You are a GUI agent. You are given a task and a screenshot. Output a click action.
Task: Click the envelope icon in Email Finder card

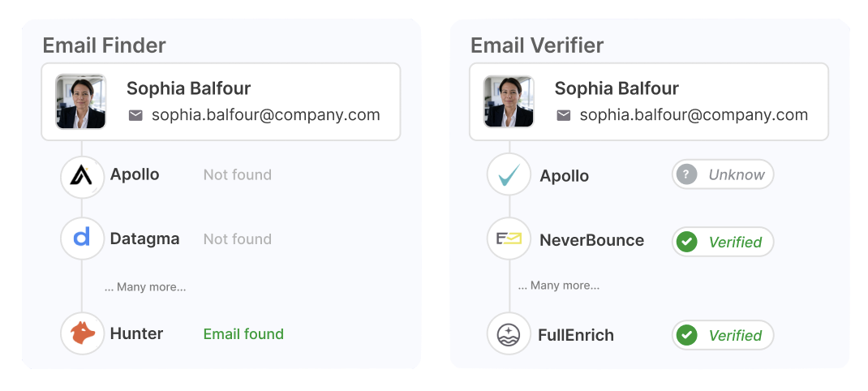tap(135, 115)
